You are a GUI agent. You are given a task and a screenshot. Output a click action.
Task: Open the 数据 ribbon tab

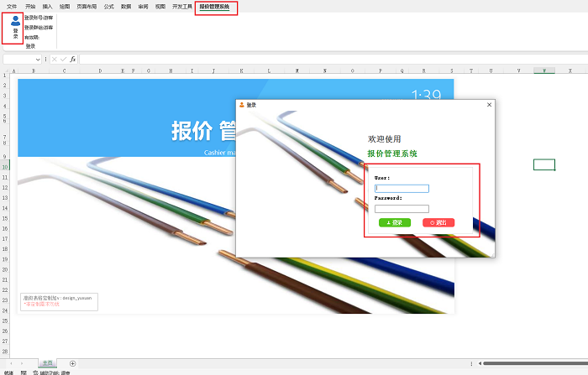[126, 7]
